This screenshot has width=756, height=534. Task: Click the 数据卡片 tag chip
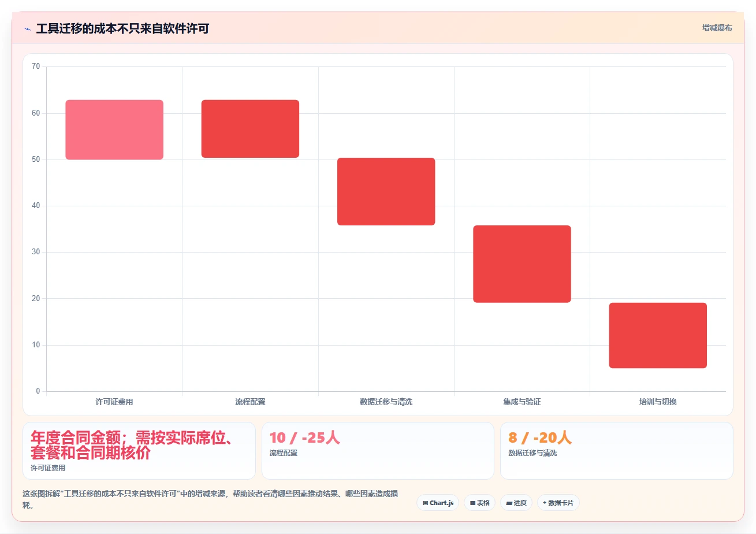pos(558,503)
